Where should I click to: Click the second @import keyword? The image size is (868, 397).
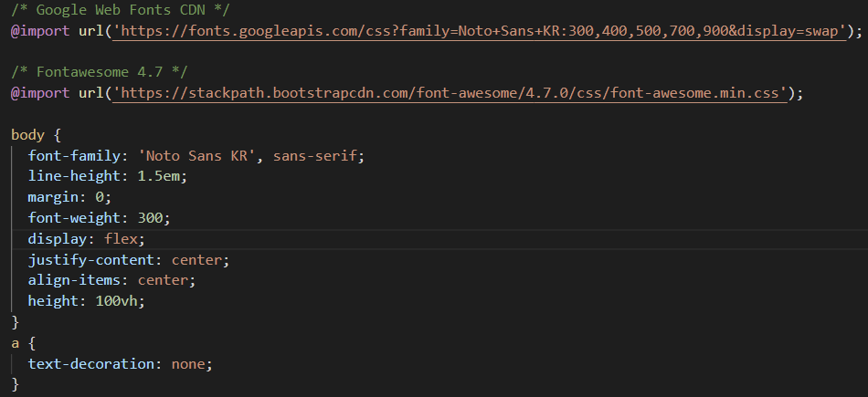point(40,93)
